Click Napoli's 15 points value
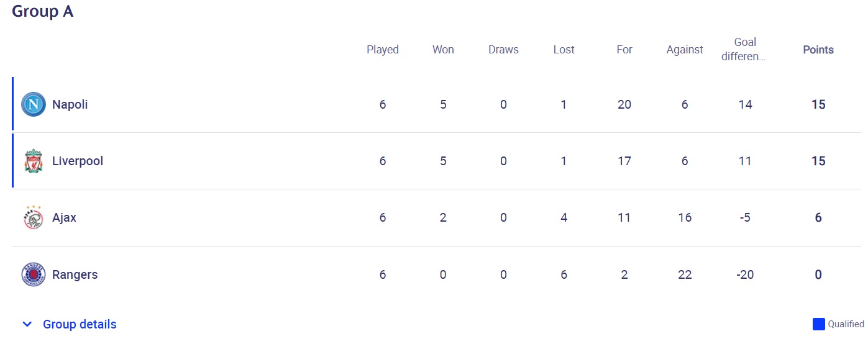 [818, 104]
